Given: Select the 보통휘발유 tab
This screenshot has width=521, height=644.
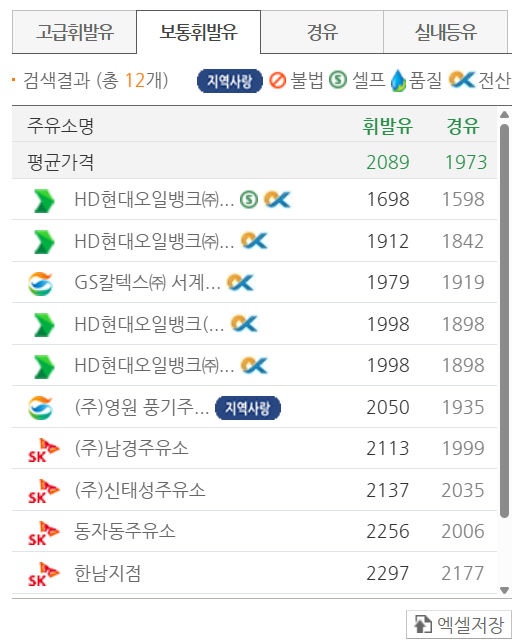Looking at the screenshot, I should 198,32.
